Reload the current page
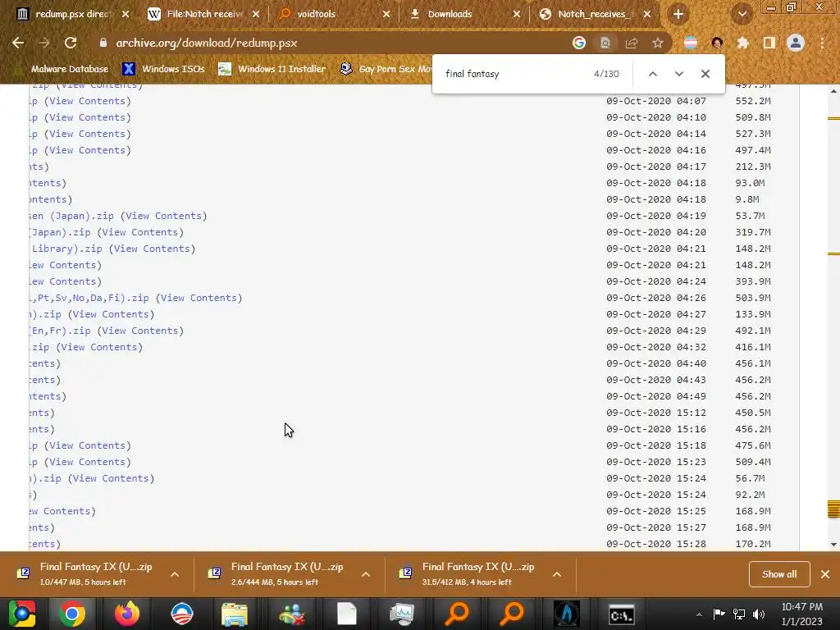Viewport: 840px width, 630px height. tap(71, 43)
